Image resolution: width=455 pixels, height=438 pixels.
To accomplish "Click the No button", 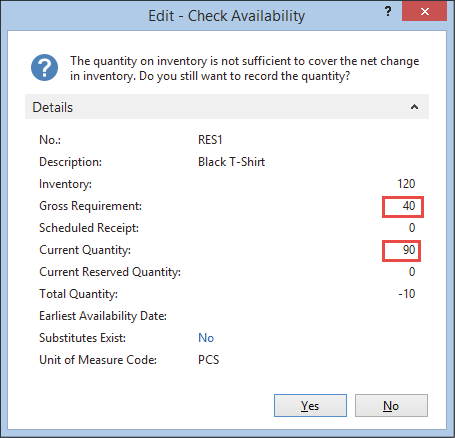I will pos(391,405).
